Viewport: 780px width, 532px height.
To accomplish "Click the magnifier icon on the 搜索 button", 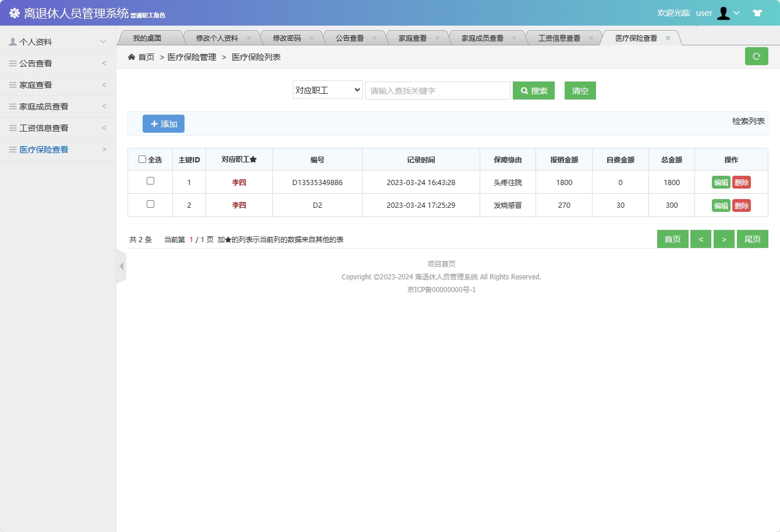I will (x=523, y=90).
